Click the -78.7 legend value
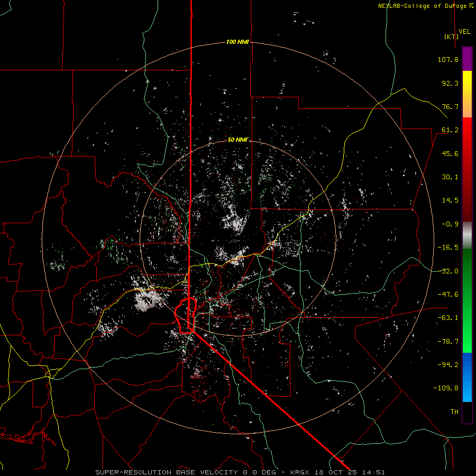This screenshot has height=476, width=476. (448, 342)
